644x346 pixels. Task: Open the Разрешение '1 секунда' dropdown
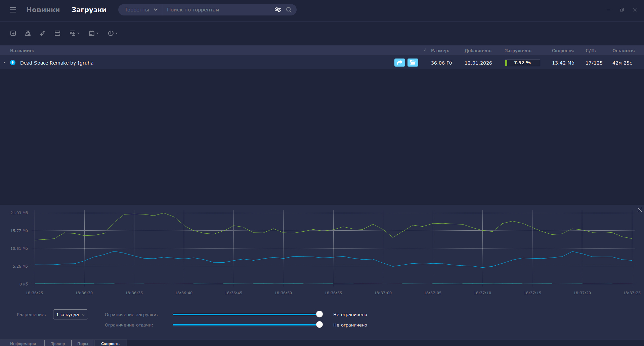pyautogui.click(x=71, y=314)
